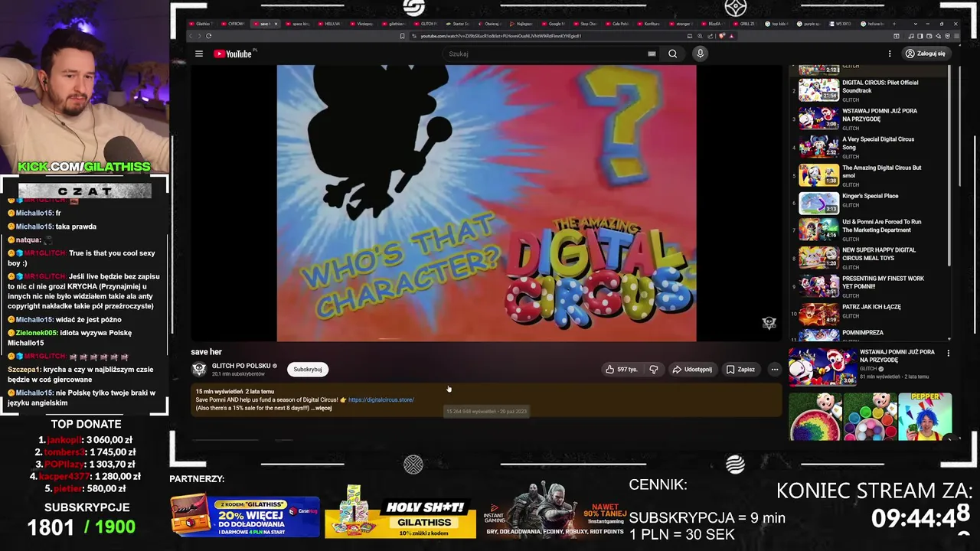
Task: Click the CaseBug 20% więcej partner banner
Action: (245, 515)
